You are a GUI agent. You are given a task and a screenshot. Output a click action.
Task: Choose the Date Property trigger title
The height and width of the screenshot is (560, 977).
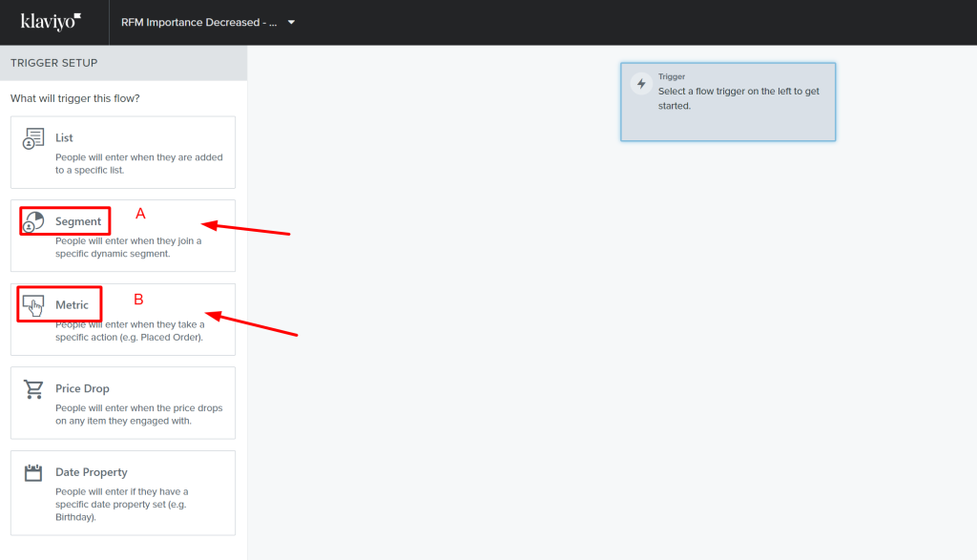click(91, 472)
